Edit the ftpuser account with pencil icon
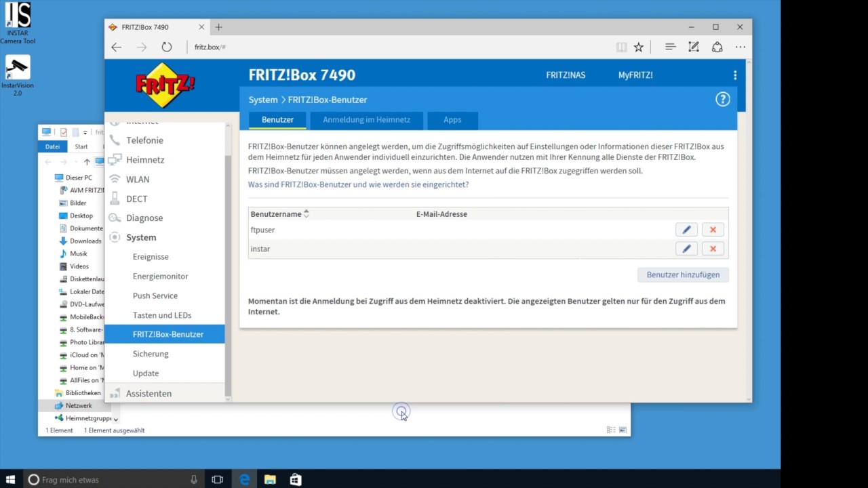Image resolution: width=868 pixels, height=488 pixels. pyautogui.click(x=686, y=230)
